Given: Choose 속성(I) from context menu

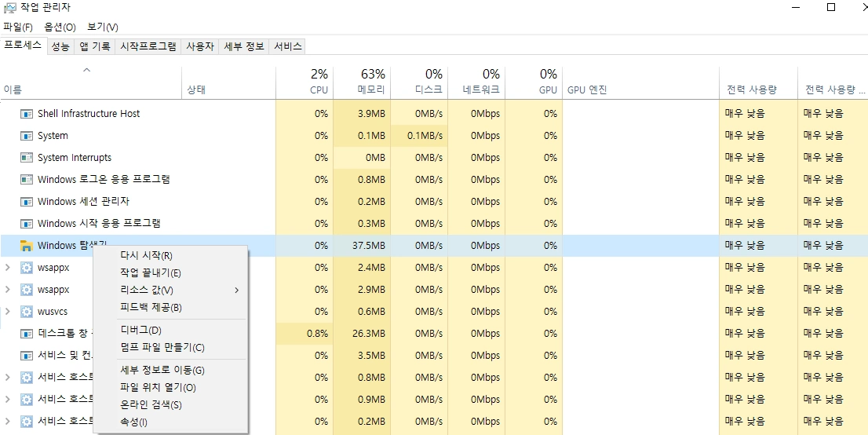Looking at the screenshot, I should (170, 422).
